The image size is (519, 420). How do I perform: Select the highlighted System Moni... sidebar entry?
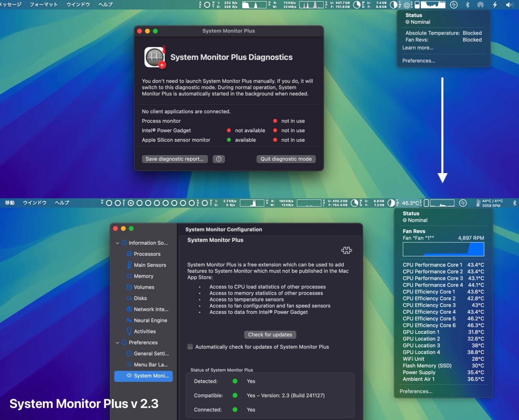(144, 376)
